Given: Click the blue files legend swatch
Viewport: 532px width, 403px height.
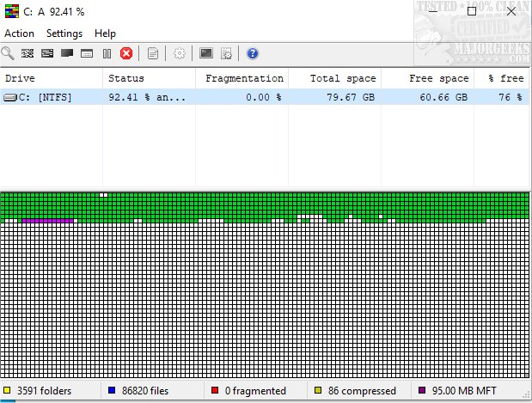Looking at the screenshot, I should (x=112, y=390).
